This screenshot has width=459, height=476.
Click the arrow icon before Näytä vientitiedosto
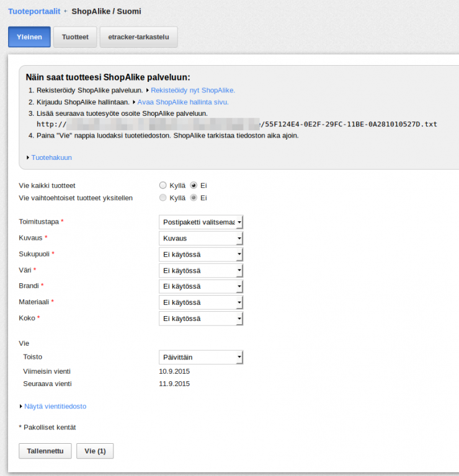point(21,406)
